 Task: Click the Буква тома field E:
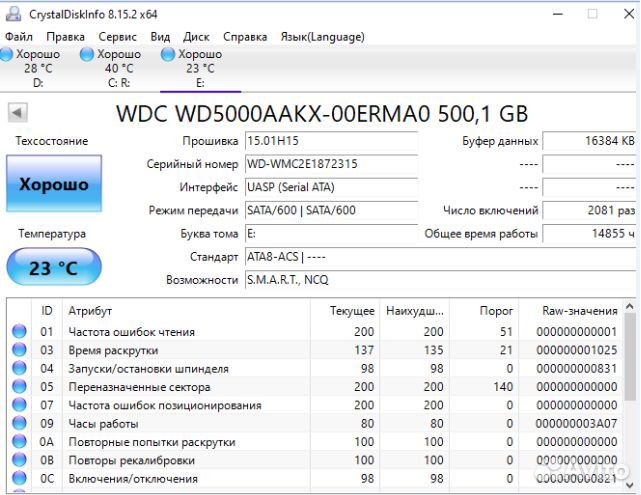pos(332,234)
